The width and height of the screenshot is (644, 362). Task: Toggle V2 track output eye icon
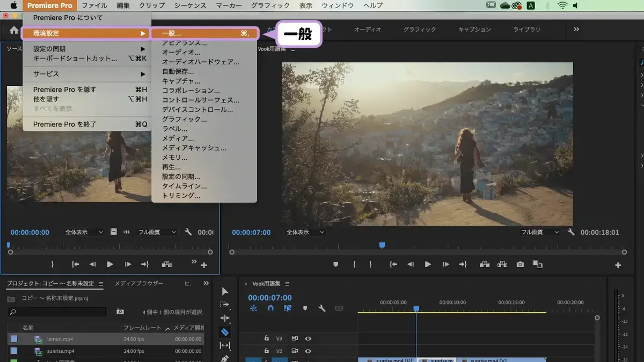[x=309, y=351]
